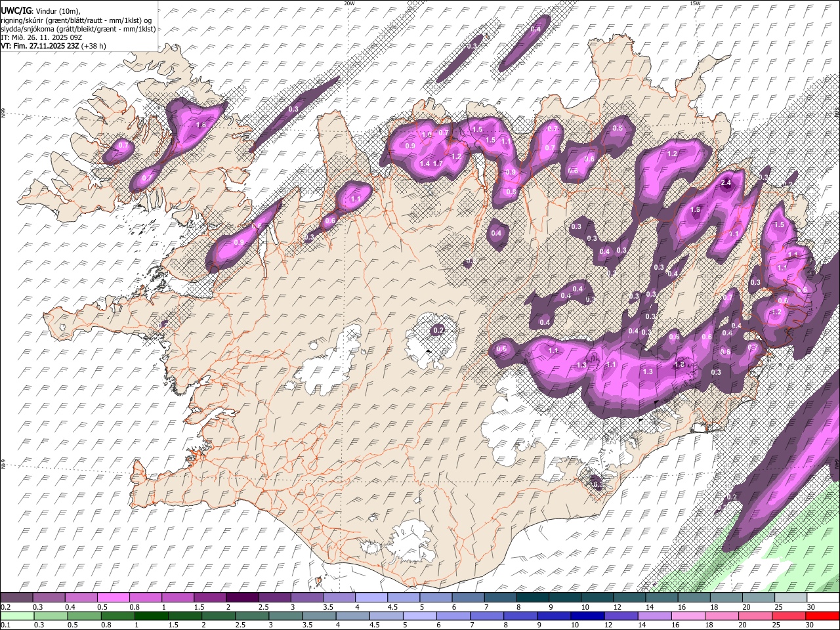Screen dimensions: 840x630
Task: Pick the 2.5 swatch in bottom legend row
Action: coord(252,616)
